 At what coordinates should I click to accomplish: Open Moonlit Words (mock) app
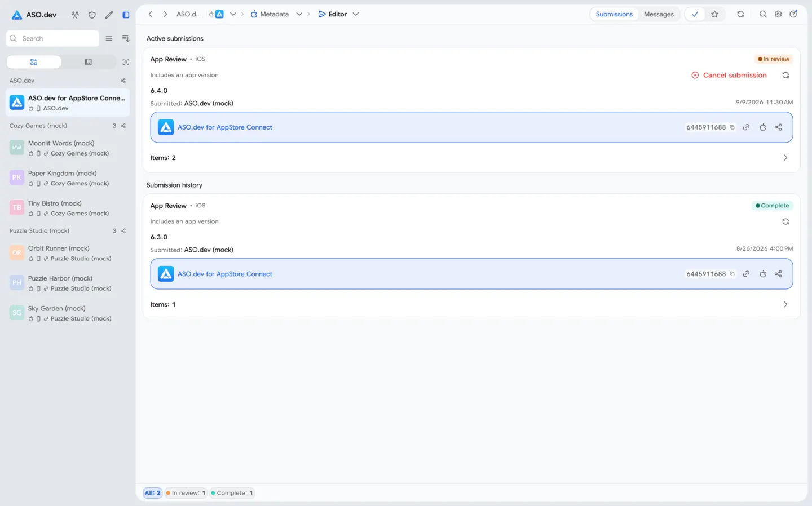pos(68,148)
